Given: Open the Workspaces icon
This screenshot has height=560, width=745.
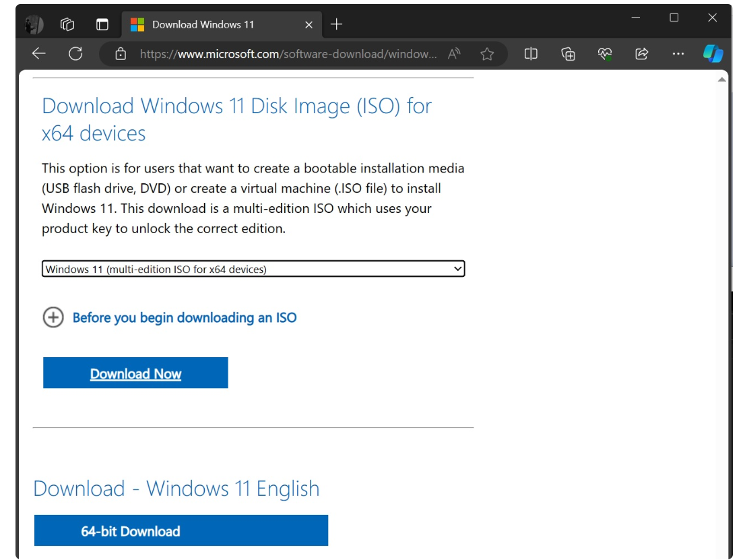Looking at the screenshot, I should [67, 24].
